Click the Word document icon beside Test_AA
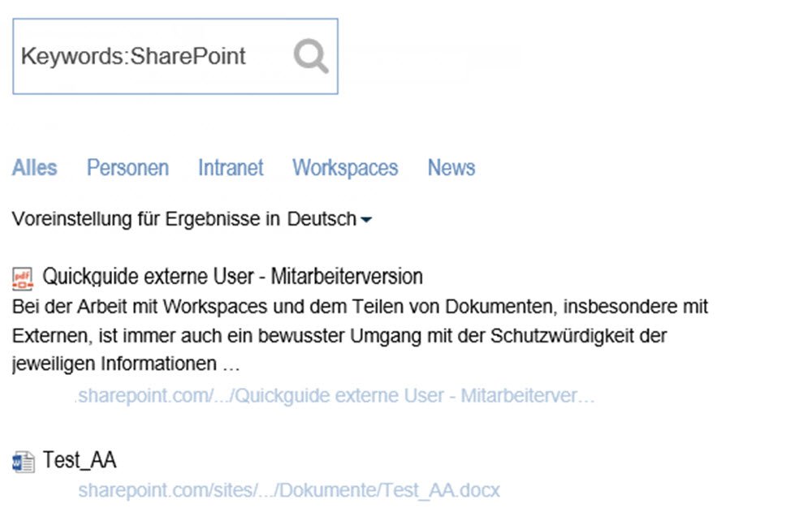The height and width of the screenshot is (508, 812). (24, 462)
